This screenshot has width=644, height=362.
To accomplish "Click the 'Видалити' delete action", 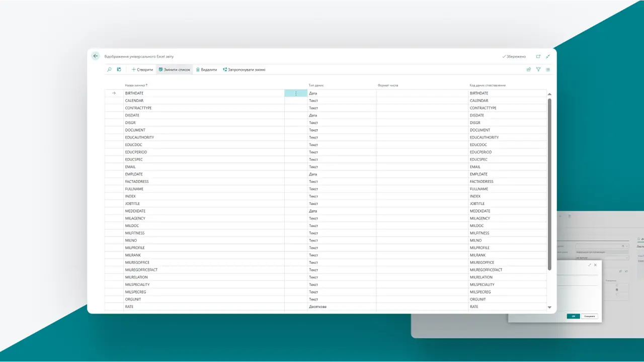I will 206,69.
